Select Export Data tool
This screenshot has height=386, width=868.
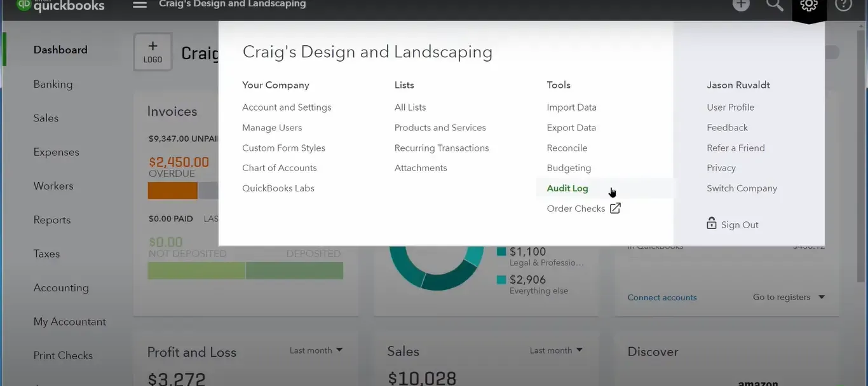[572, 128]
